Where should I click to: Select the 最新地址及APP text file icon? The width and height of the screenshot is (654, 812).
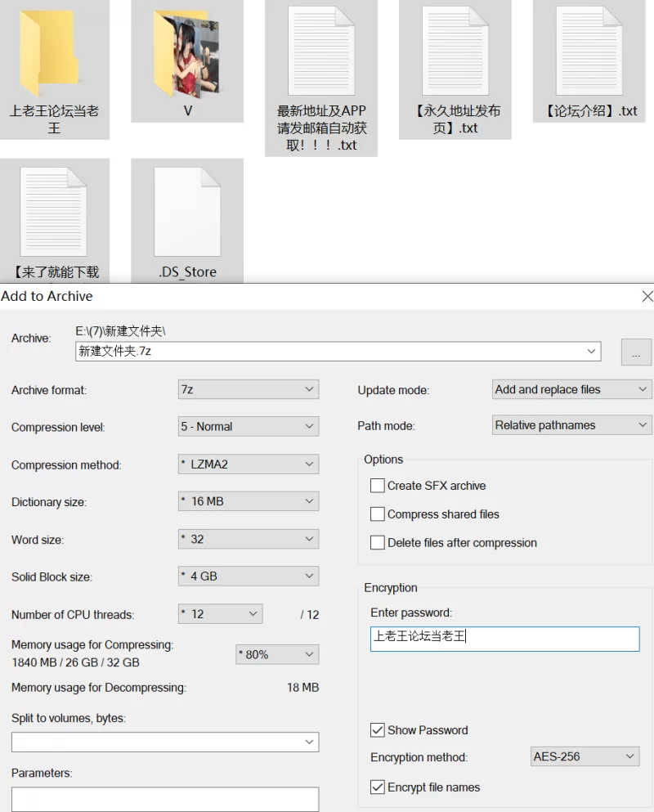pos(321,51)
